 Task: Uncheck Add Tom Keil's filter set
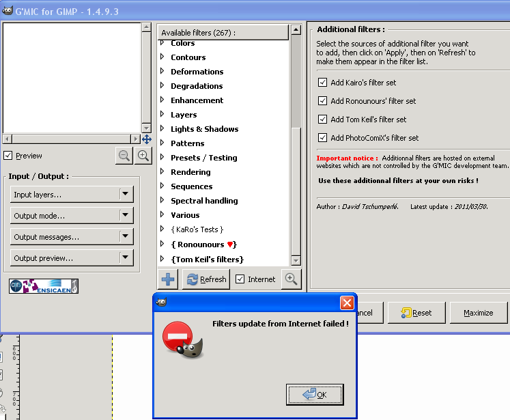tap(322, 119)
